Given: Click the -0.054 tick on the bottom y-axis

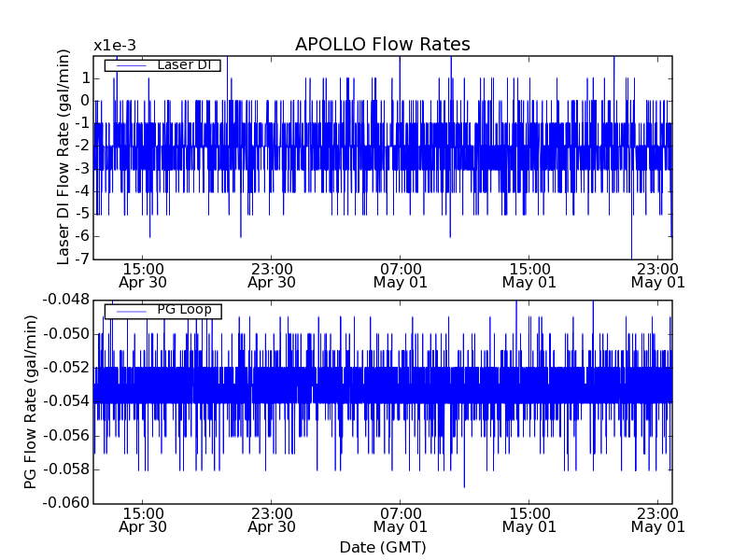Looking at the screenshot, I should tap(64, 401).
